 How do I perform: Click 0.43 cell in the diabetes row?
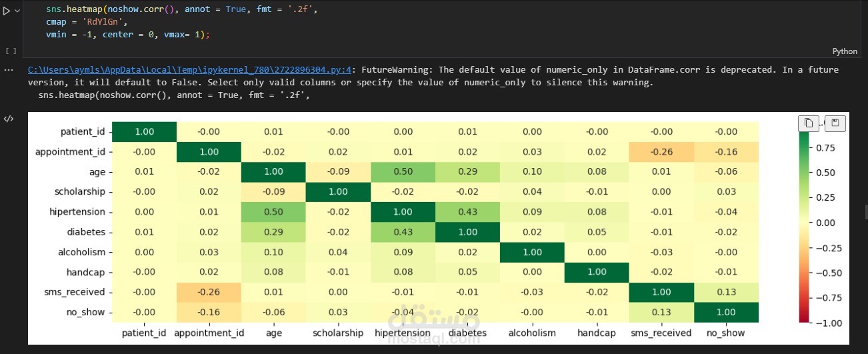pyautogui.click(x=403, y=232)
